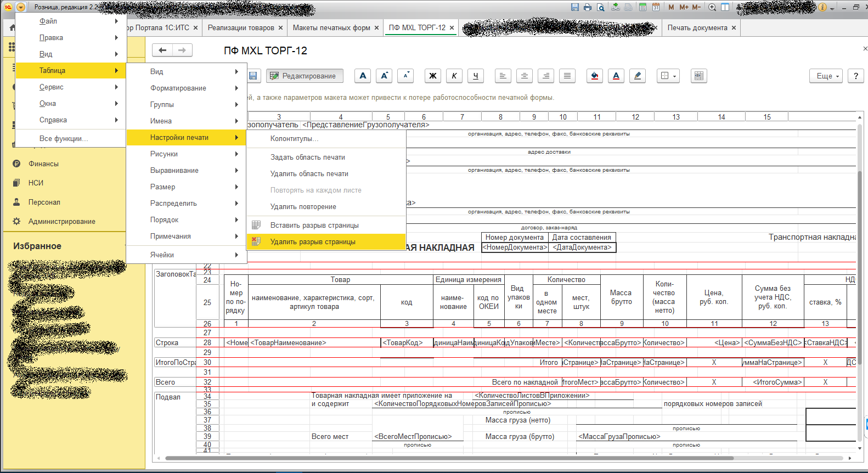Screen dimensions: 868x473
Task: Open the text color picker with red A
Action: tap(616, 76)
